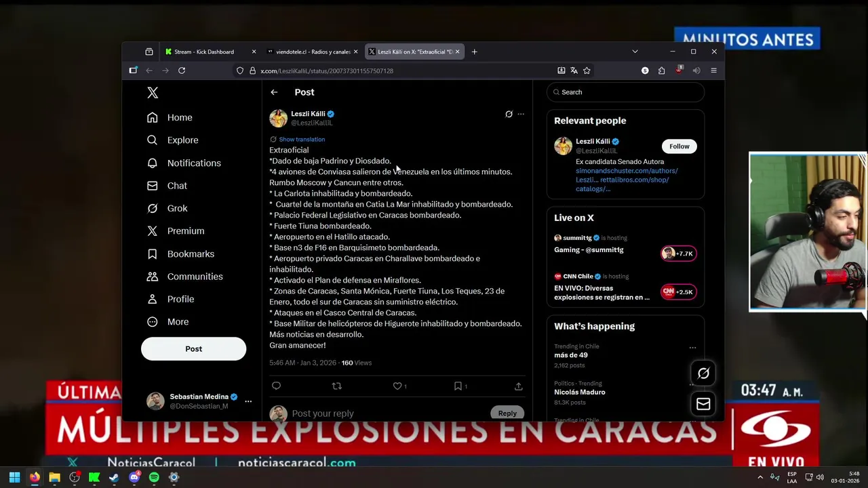Open options for 'más de 49' trend
The height and width of the screenshot is (488, 868).
(692, 348)
